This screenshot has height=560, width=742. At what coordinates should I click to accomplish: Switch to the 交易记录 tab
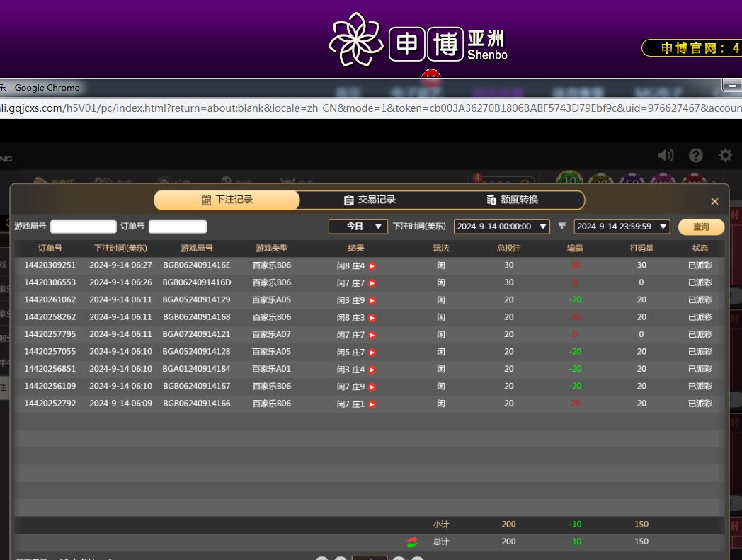(x=369, y=200)
